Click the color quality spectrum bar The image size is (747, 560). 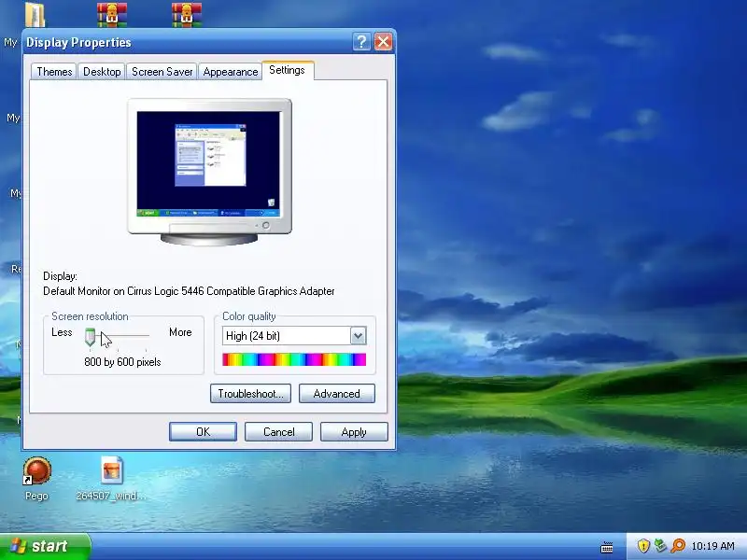pyautogui.click(x=294, y=359)
